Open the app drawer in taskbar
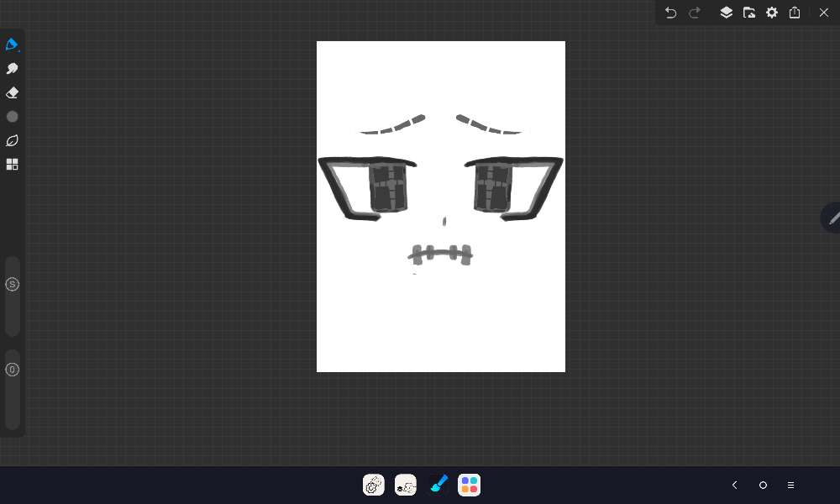Viewport: 840px width, 504px height. [469, 485]
